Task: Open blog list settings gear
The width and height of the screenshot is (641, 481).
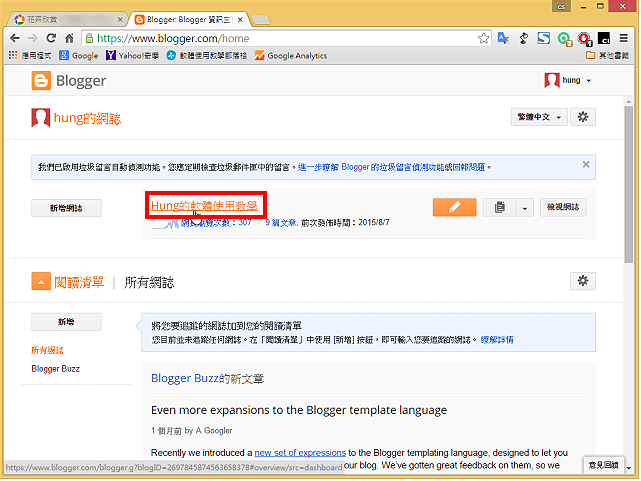Action: tap(583, 117)
